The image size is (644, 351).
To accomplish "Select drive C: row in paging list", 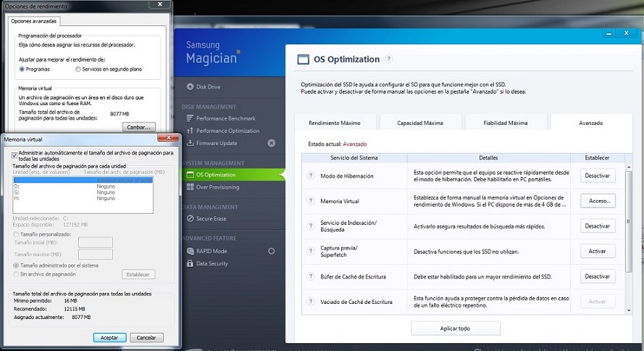I will (x=83, y=180).
